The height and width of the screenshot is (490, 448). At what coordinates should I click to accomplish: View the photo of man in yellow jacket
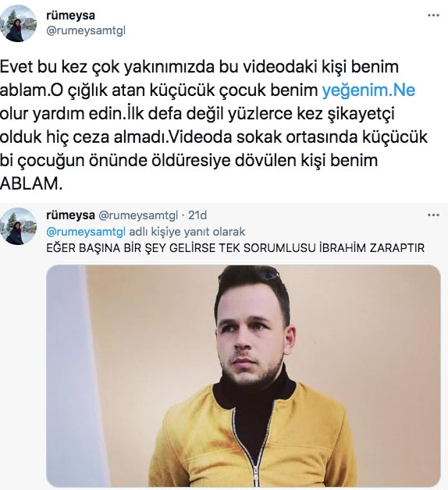[x=244, y=376]
